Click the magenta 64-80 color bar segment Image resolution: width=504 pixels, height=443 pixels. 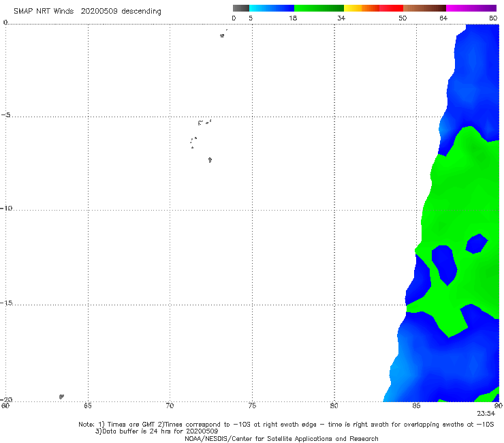click(471, 8)
